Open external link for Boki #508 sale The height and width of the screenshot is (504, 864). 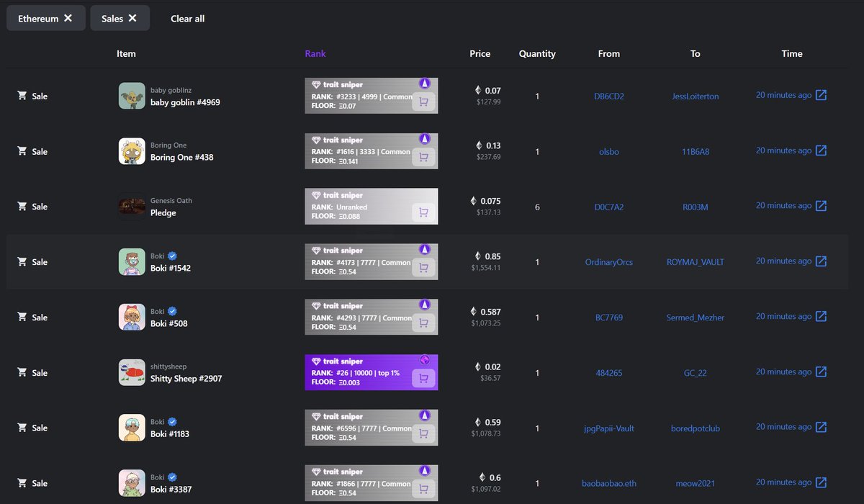coord(821,316)
